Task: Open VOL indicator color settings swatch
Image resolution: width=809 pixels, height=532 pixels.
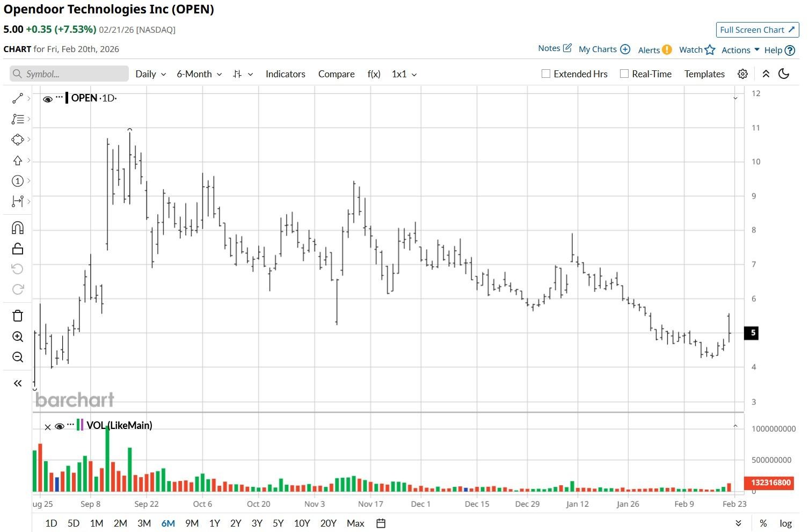Action: (80, 425)
